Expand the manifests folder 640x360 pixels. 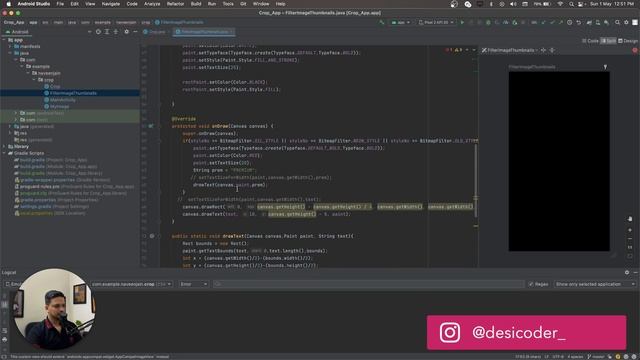point(10,47)
